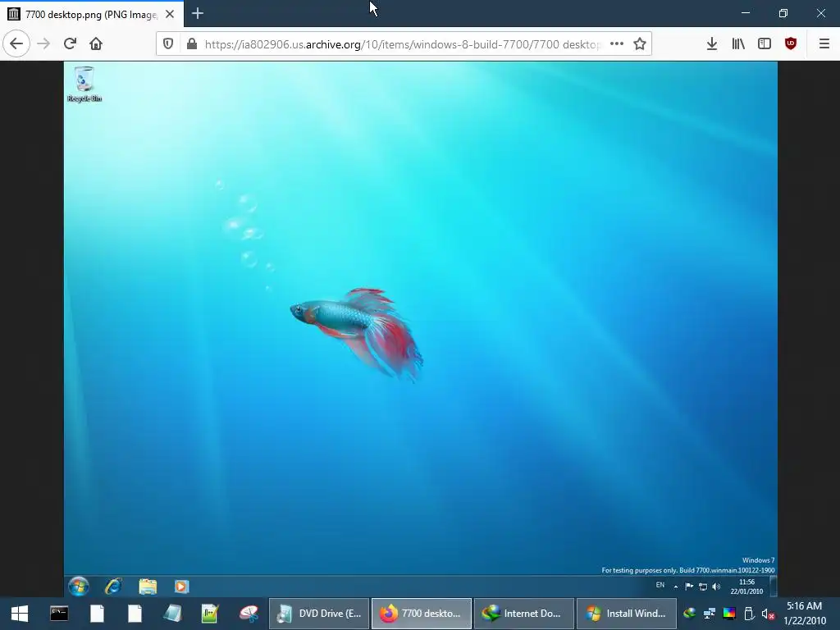Click the Action Center flag in the pictured tray
The width and height of the screenshot is (840, 630).
point(689,587)
